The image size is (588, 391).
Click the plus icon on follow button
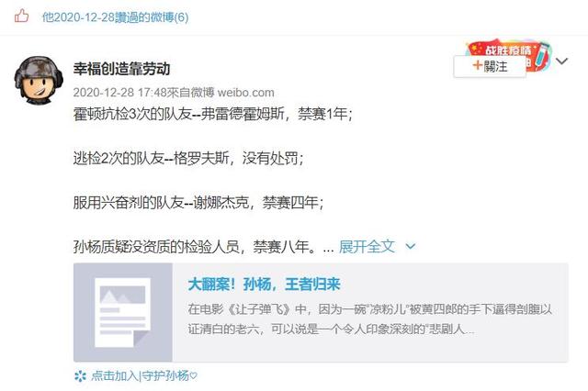pyautogui.click(x=477, y=65)
